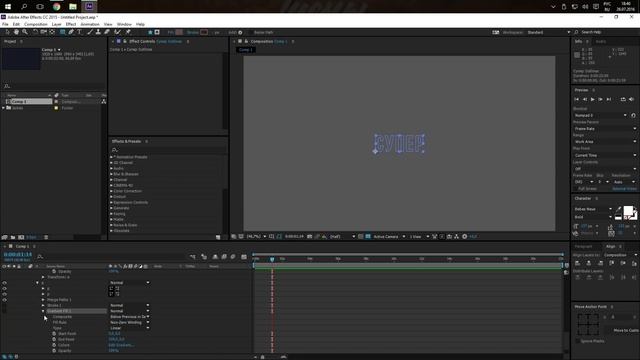640x360 pixels.
Task: Open File Explorer from the taskbar
Action: [73, 7]
